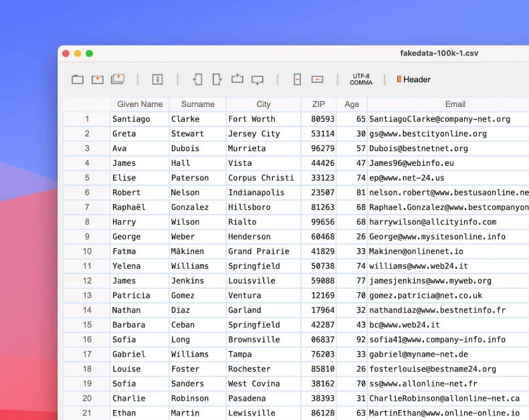Select email 'gomez.patricia@net.co.uk'
Screen dimensions: 529x420
pos(448,295)
